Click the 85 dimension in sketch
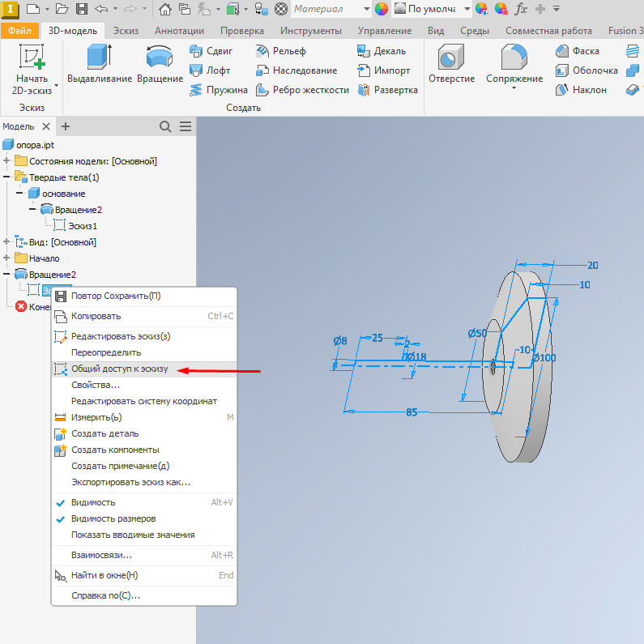The height and width of the screenshot is (644, 644). [x=412, y=412]
